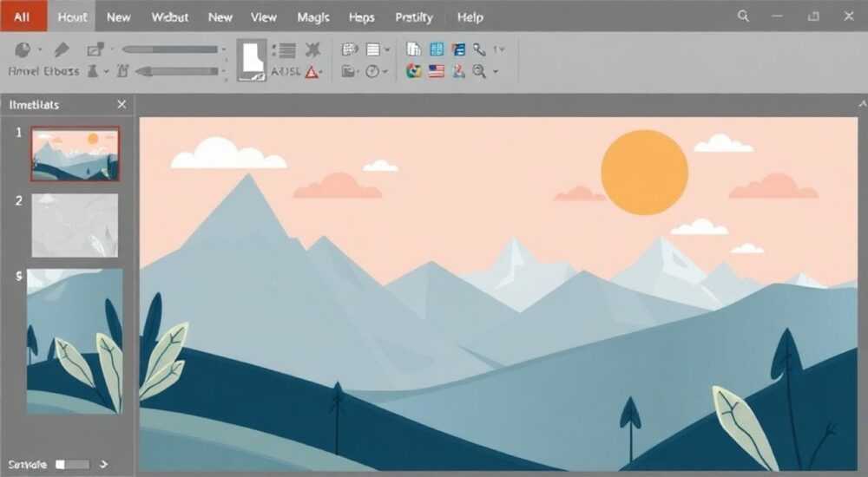Choose the flask icon beside Ebass label
The height and width of the screenshot is (477, 868).
pyautogui.click(x=93, y=71)
